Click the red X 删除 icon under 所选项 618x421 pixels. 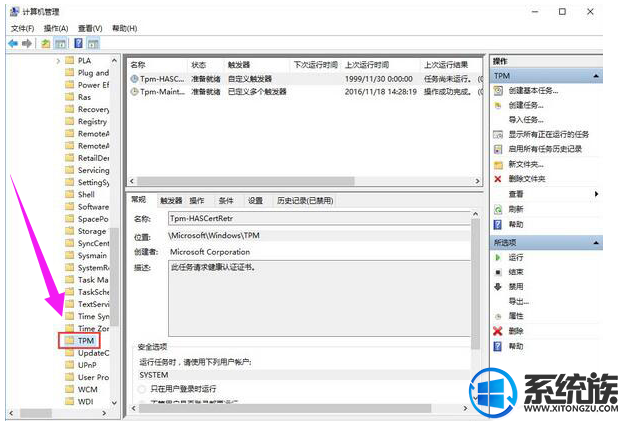click(498, 331)
